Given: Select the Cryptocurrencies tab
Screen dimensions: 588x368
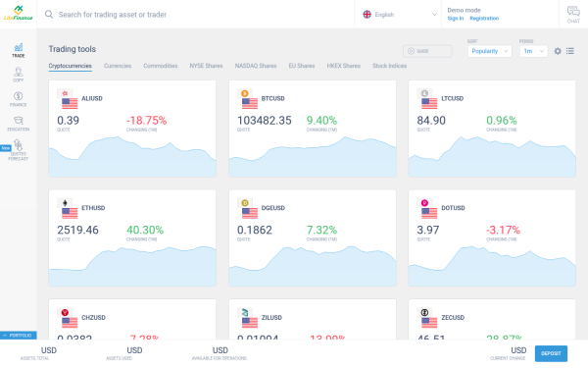Looking at the screenshot, I should 71,66.
